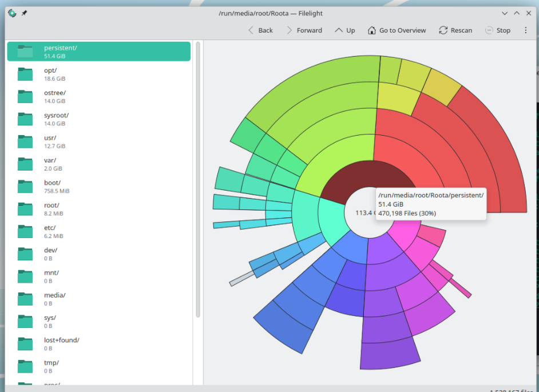
Task: Click the folder icon beside opt/
Action: pos(25,74)
